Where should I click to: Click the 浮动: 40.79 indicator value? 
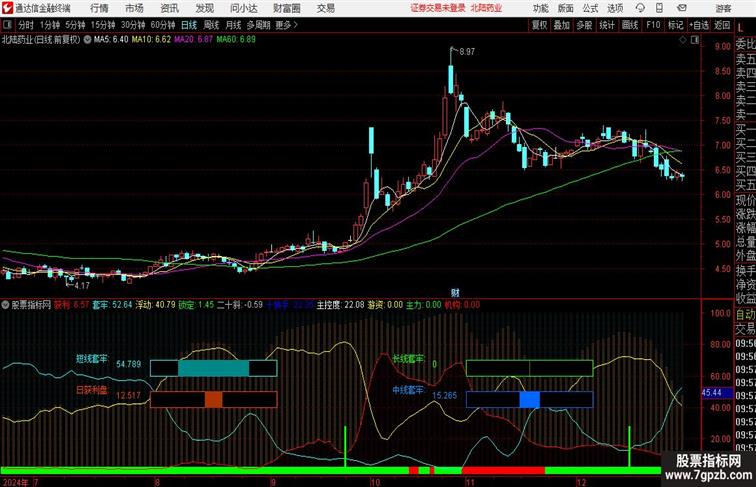[x=155, y=305]
